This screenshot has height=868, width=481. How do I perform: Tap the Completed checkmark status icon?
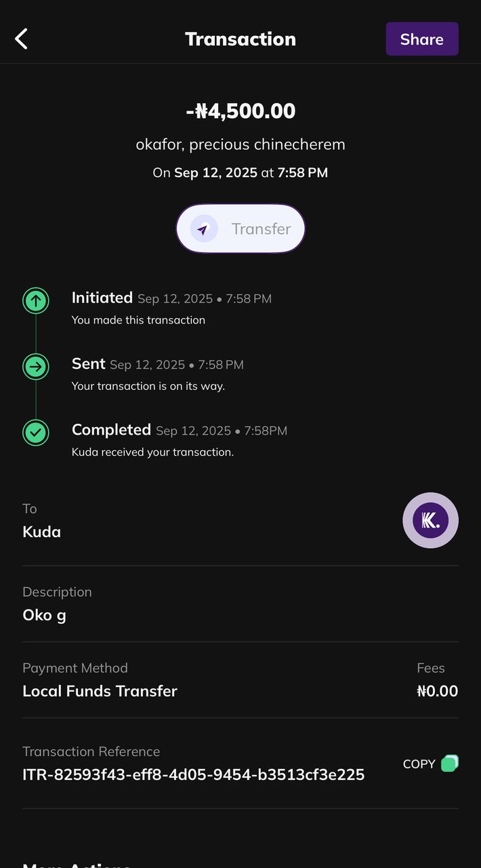point(36,433)
